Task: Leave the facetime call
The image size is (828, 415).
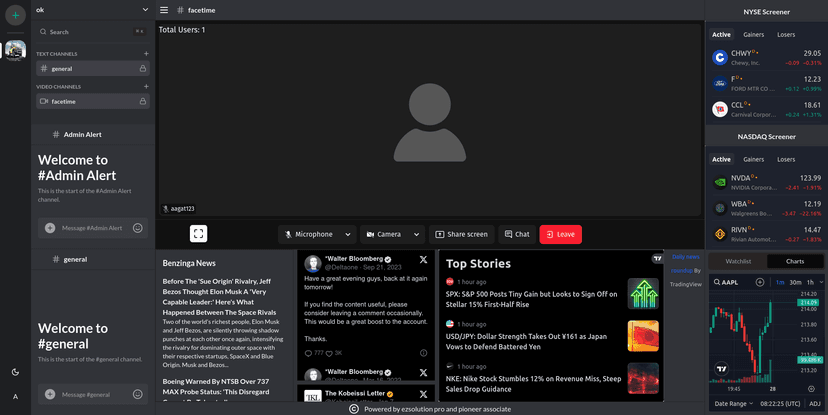Action: point(560,234)
